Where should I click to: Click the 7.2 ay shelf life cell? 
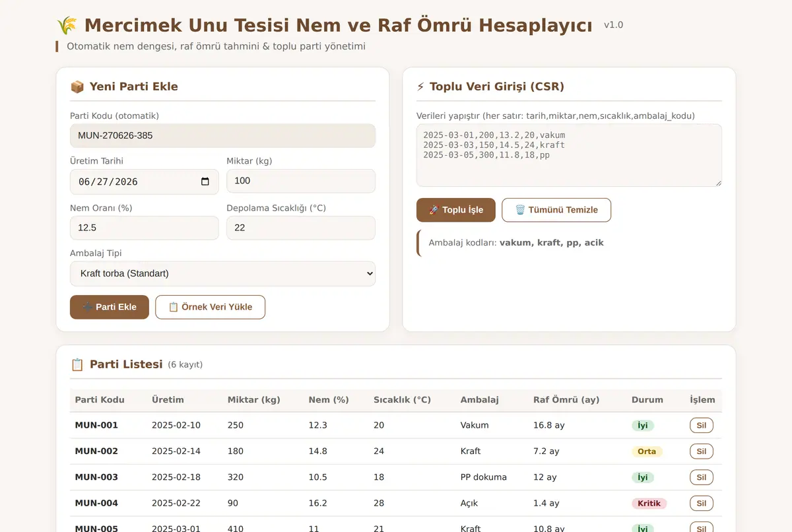(x=546, y=451)
